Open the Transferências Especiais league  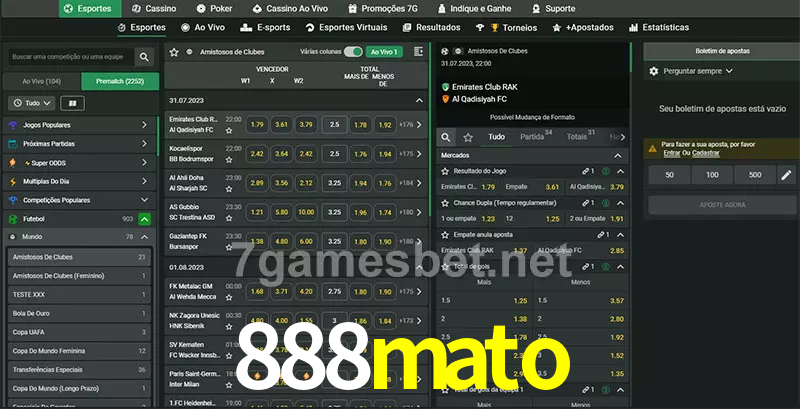[x=79, y=370]
